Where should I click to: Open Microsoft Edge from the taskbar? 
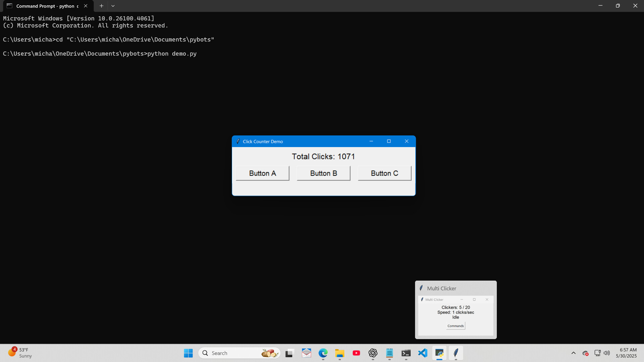[323, 353]
